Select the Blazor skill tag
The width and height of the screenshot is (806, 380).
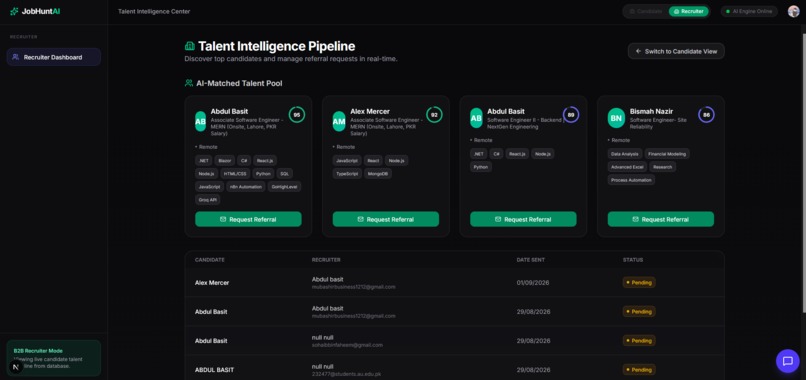click(x=224, y=160)
